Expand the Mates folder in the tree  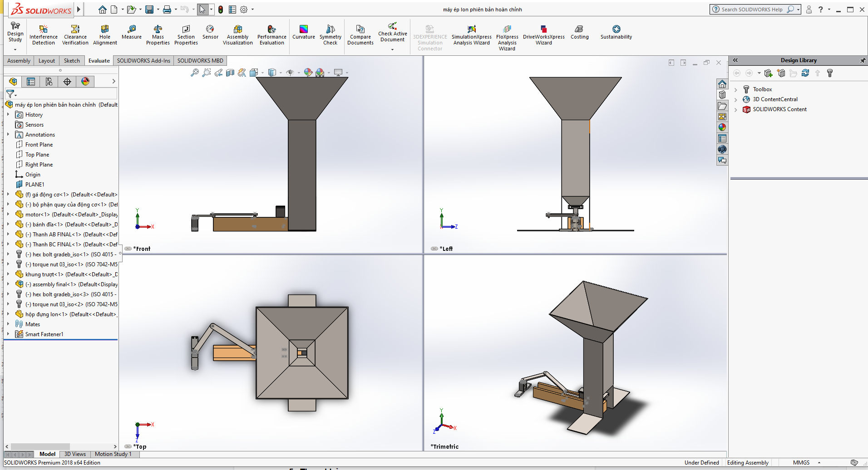click(8, 323)
